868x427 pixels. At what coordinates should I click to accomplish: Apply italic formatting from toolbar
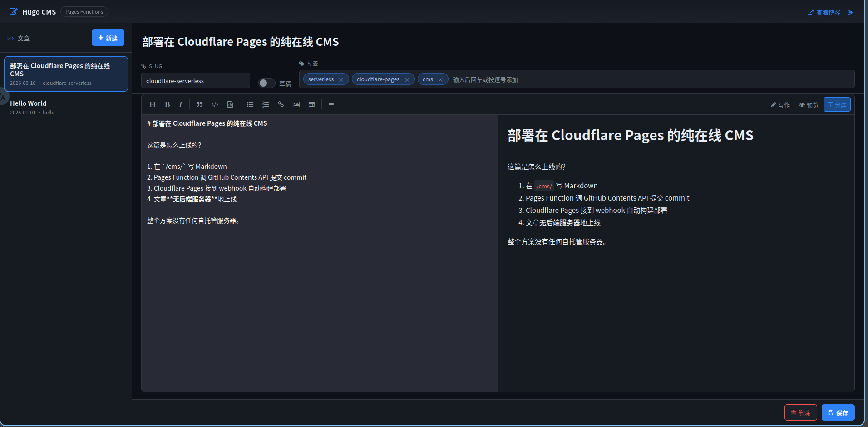(x=181, y=104)
